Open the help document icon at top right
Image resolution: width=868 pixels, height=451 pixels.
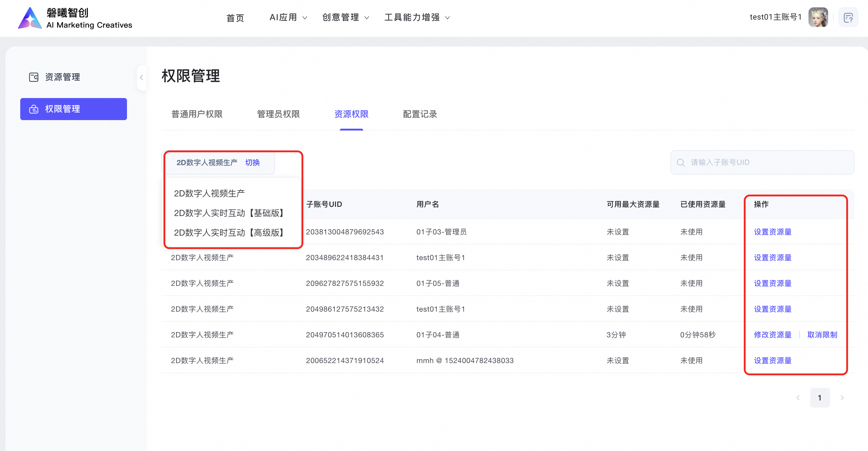[848, 17]
